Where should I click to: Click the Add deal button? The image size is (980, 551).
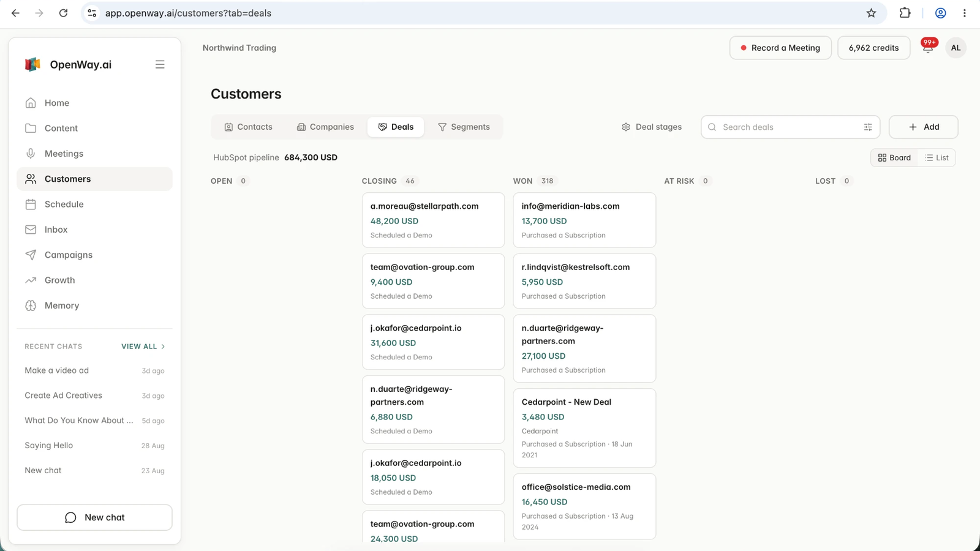coord(923,127)
